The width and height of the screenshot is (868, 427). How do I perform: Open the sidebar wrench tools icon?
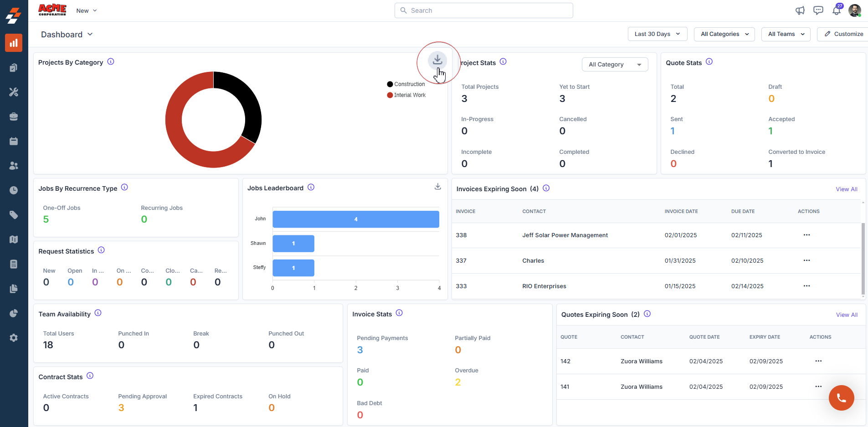pos(14,92)
